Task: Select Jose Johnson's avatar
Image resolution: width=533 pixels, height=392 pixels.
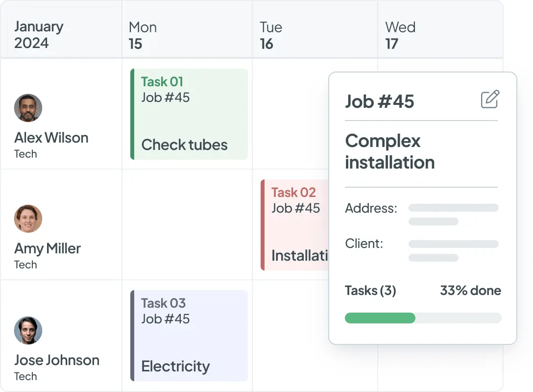Action: click(x=28, y=330)
